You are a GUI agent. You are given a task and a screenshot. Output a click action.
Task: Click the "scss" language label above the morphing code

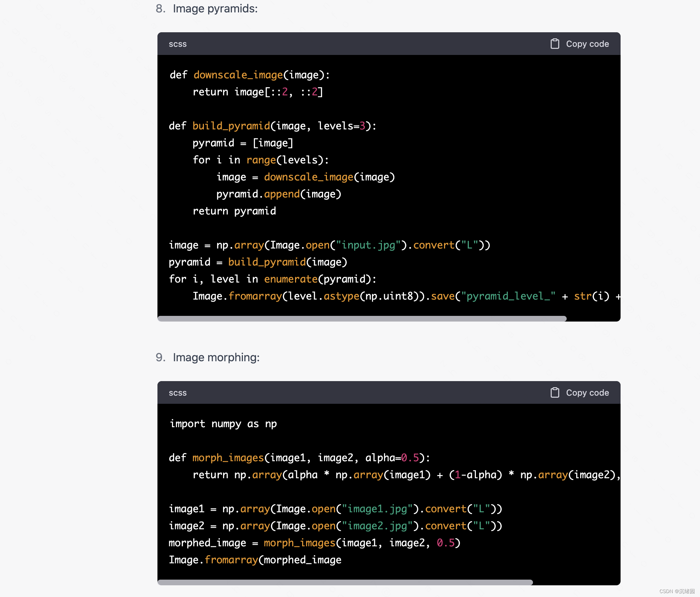pos(178,393)
